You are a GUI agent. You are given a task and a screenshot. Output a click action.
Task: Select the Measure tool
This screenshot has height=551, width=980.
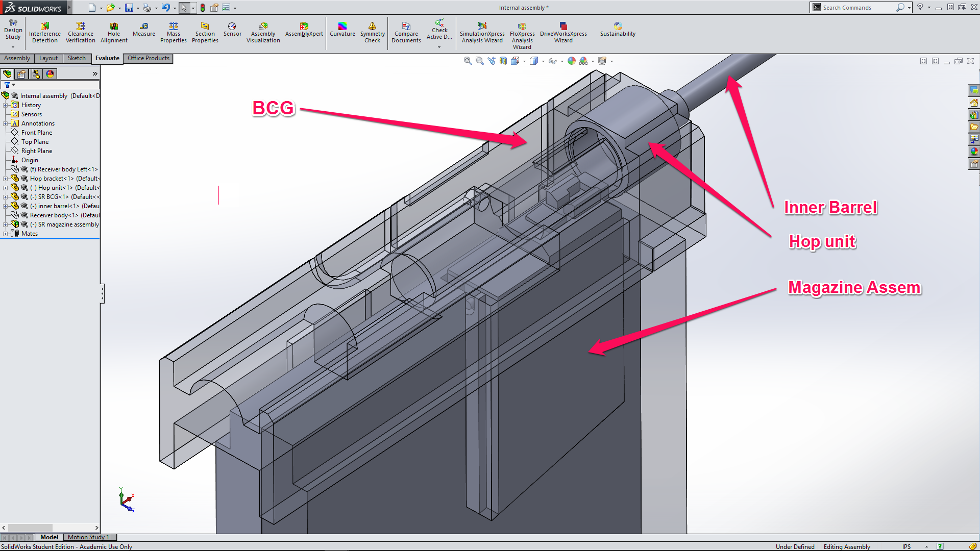click(x=144, y=29)
